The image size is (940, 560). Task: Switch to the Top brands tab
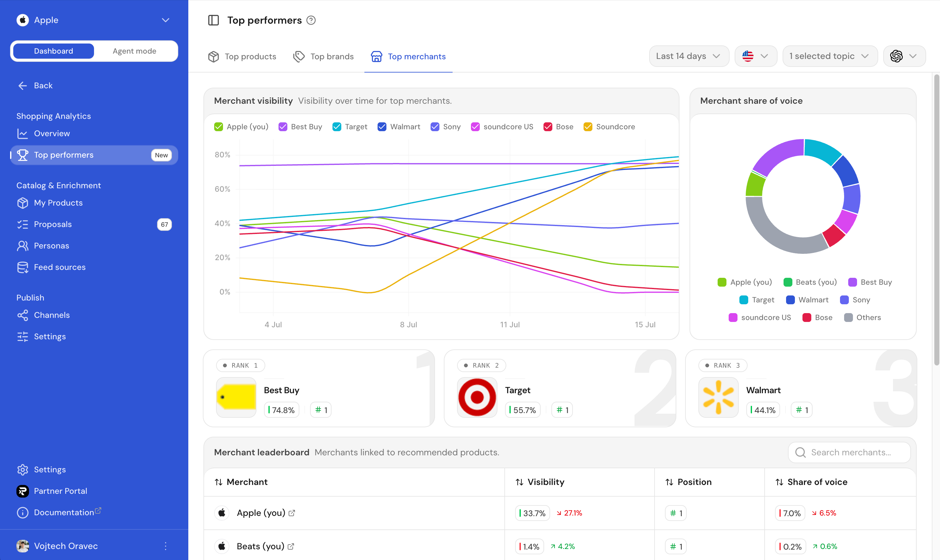[324, 57]
